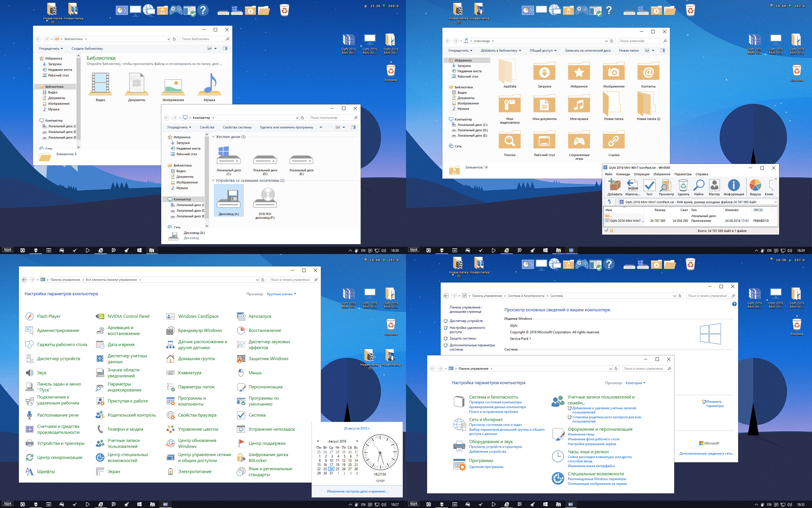Open the Справка menu in WinRAR
Viewport: 812px width, 508px height.
pos(701,174)
